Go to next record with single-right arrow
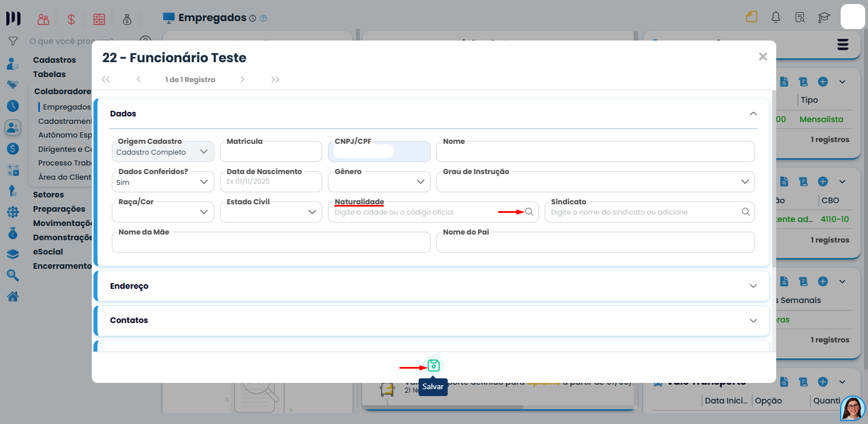Image resolution: width=868 pixels, height=424 pixels. [242, 79]
